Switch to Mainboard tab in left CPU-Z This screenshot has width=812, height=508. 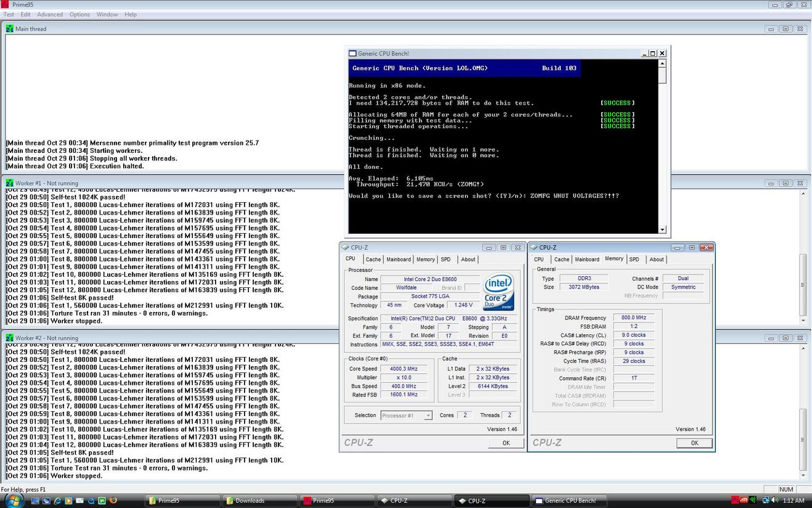click(x=399, y=260)
